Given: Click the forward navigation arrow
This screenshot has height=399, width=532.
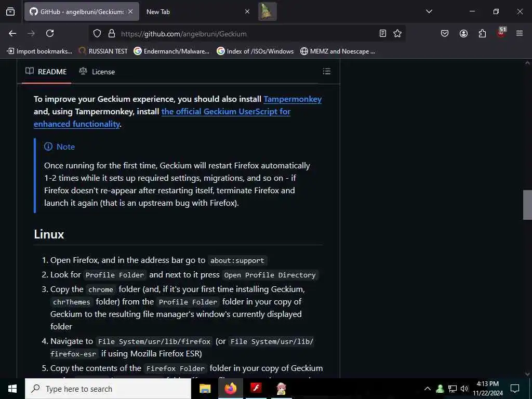Looking at the screenshot, I should coord(31,33).
